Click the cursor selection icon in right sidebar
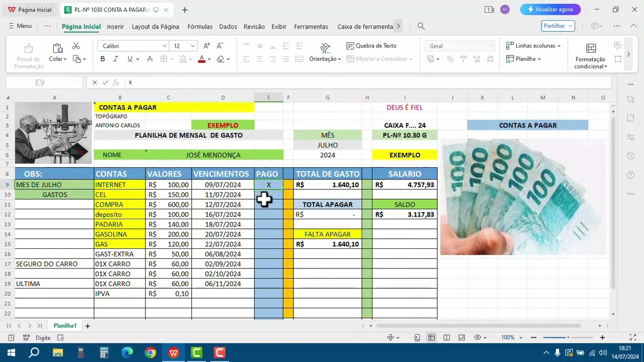This screenshot has height=362, width=644. coord(631,100)
